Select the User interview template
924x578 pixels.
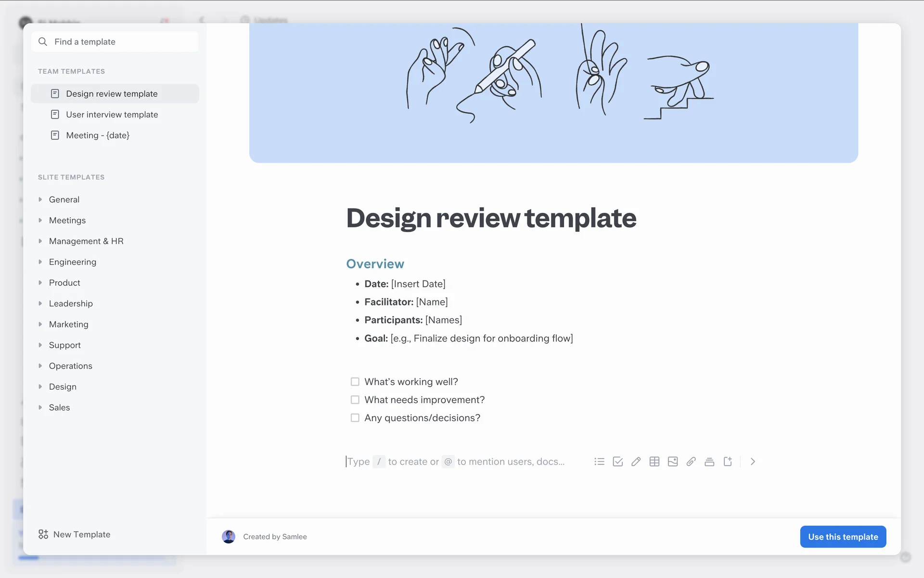click(x=112, y=115)
